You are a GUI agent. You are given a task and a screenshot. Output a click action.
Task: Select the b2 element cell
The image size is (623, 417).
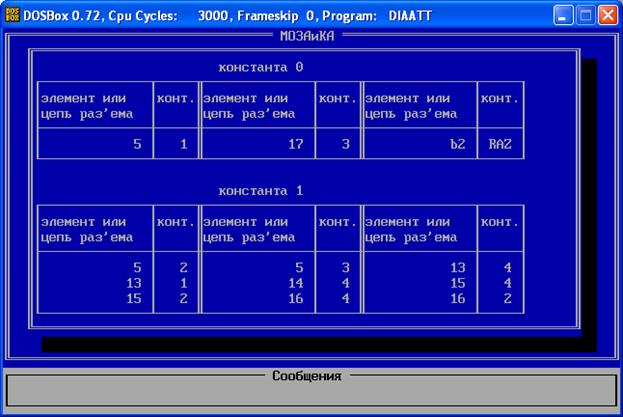coord(458,144)
